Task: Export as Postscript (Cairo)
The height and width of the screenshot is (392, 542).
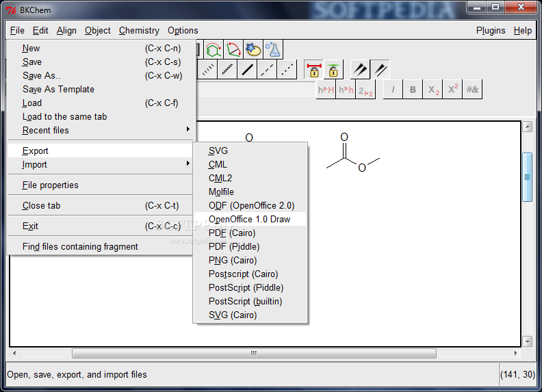Action: pyautogui.click(x=250, y=274)
